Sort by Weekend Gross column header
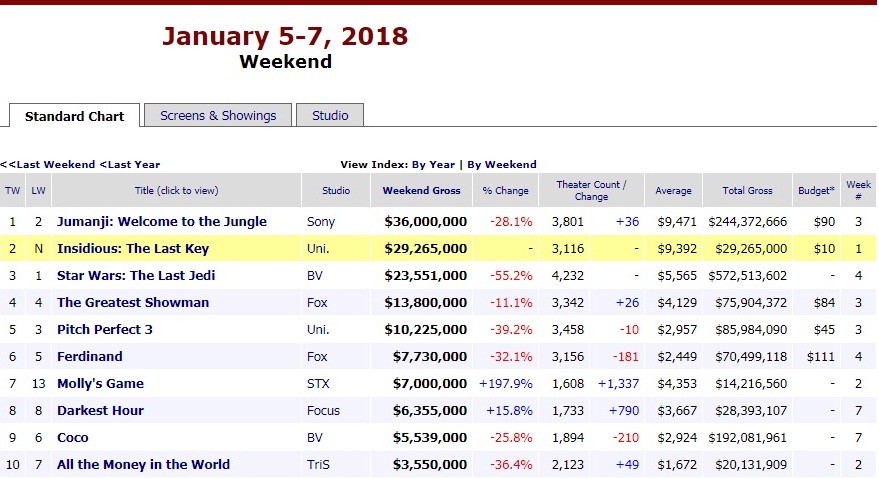The height and width of the screenshot is (479, 879). [422, 190]
